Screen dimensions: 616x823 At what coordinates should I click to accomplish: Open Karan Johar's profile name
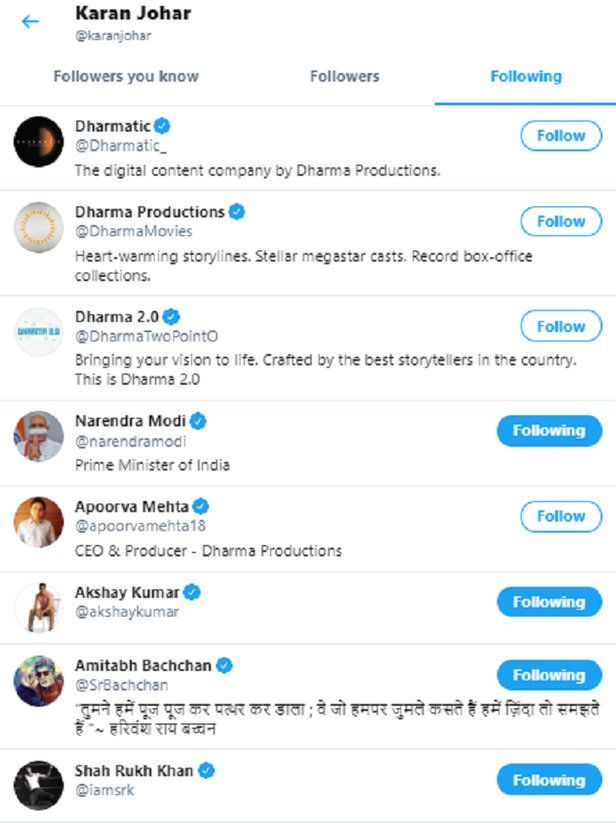coord(131,13)
